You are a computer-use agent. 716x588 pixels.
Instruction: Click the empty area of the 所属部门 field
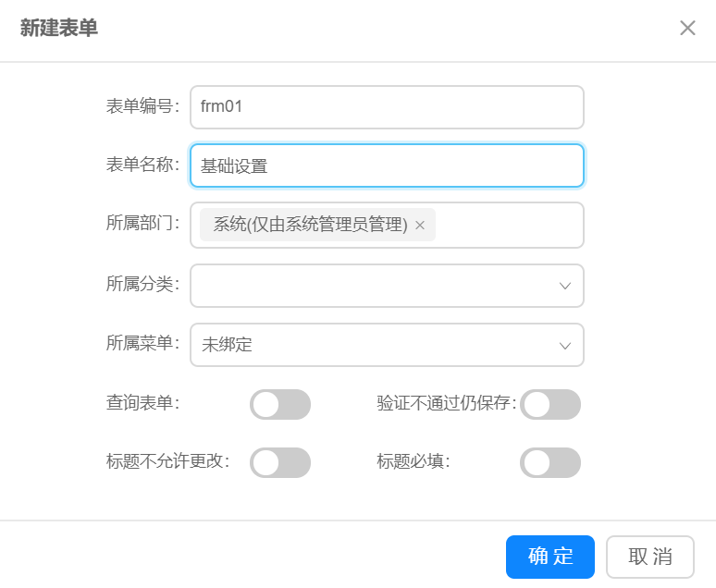pyautogui.click(x=509, y=225)
